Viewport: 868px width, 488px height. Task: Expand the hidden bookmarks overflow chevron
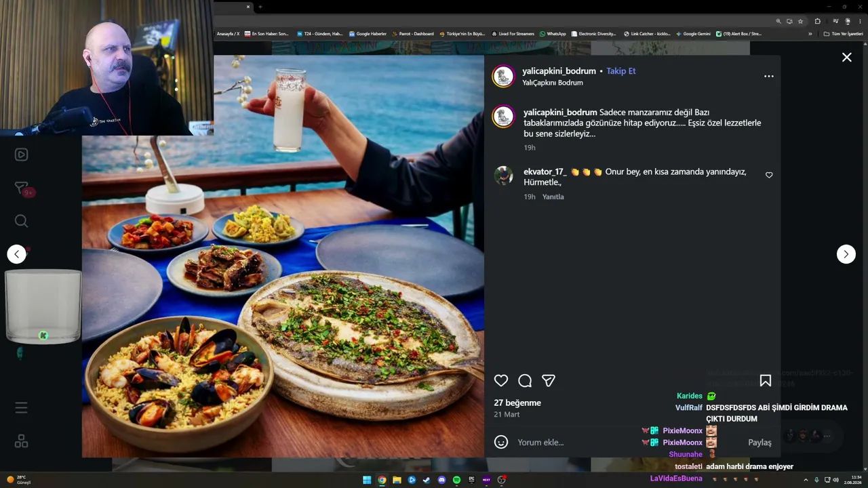tap(810, 34)
